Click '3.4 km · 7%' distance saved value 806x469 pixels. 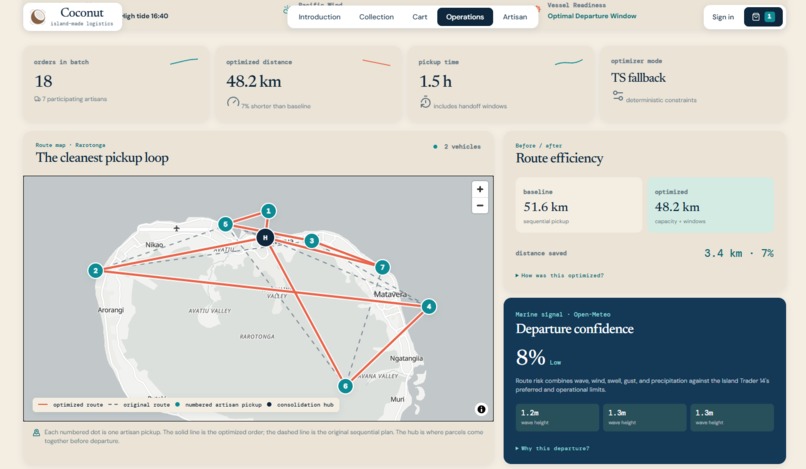click(739, 253)
